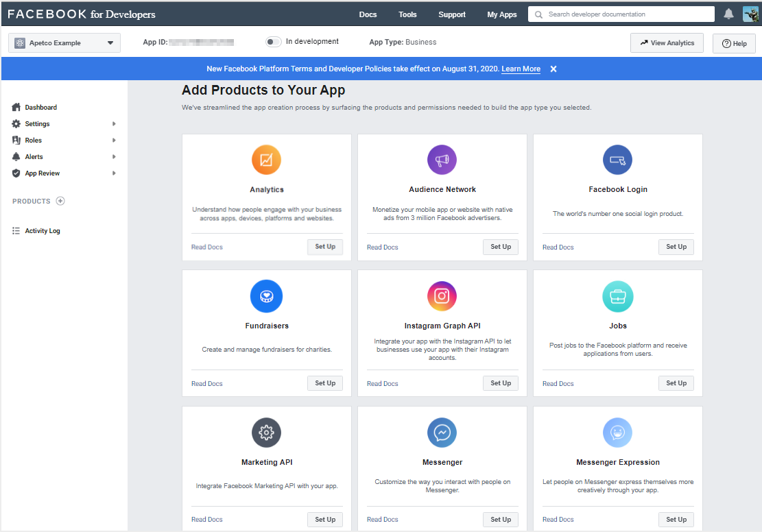
Task: Click the Facebook Login product icon
Action: [617, 160]
